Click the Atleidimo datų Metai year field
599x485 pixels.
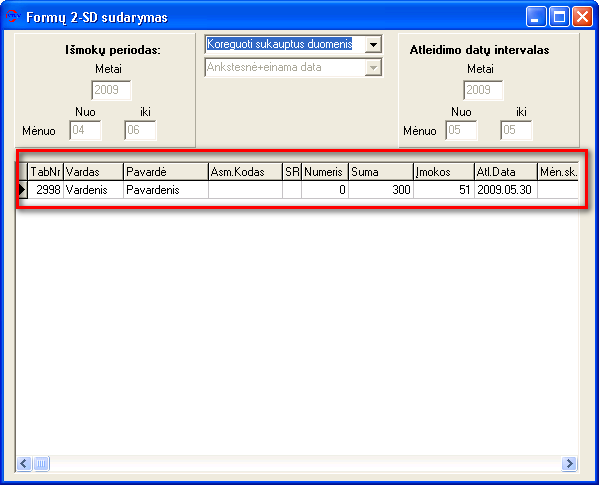483,90
